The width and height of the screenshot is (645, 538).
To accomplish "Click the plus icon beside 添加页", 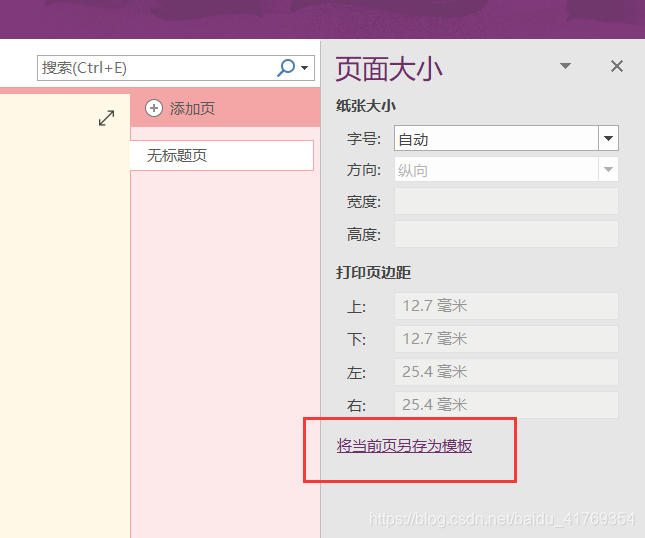I will click(x=154, y=109).
